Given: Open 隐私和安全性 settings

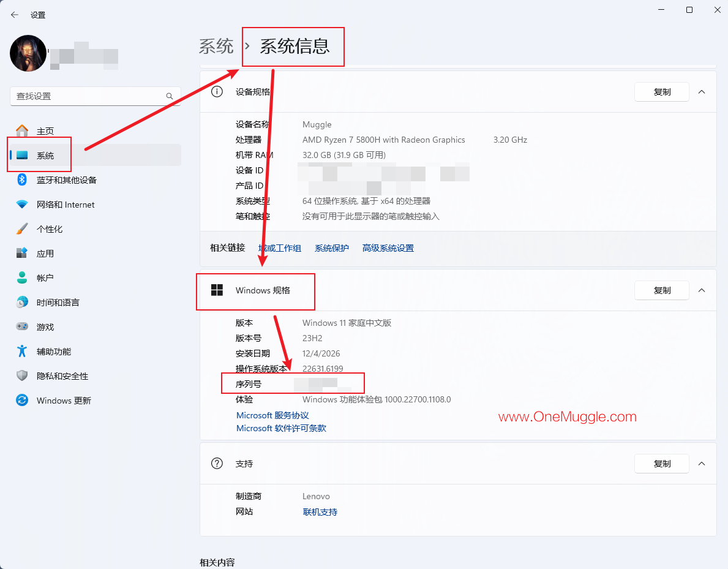Looking at the screenshot, I should click(95, 376).
